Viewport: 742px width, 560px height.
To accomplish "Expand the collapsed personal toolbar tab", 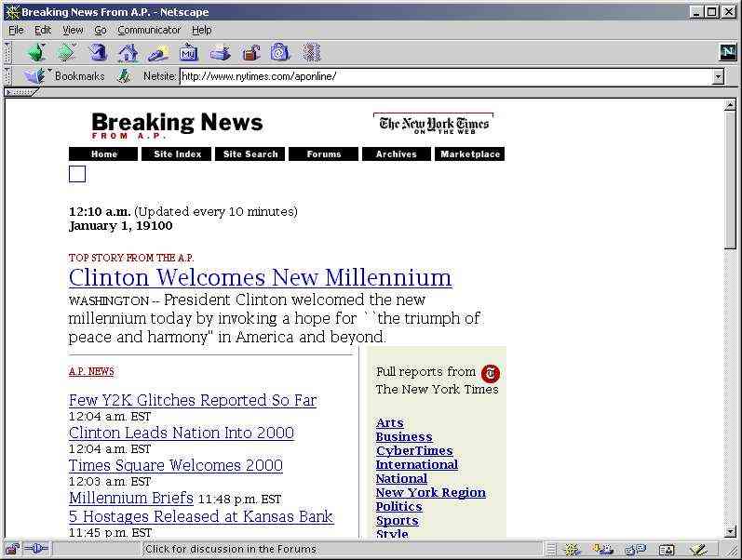I will [x=20, y=92].
